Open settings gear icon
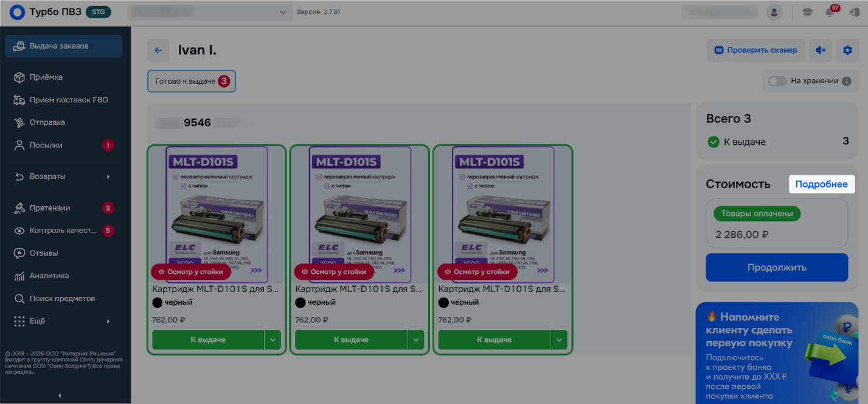868x404 pixels. point(847,50)
